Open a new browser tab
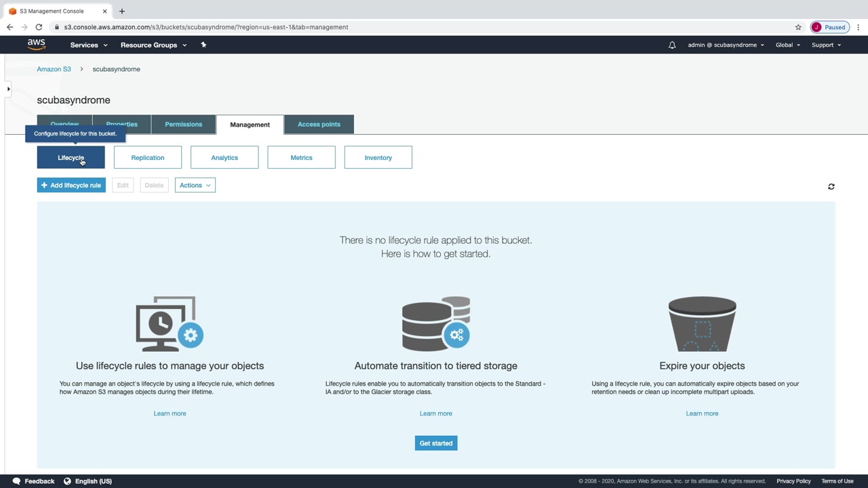 pyautogui.click(x=122, y=11)
